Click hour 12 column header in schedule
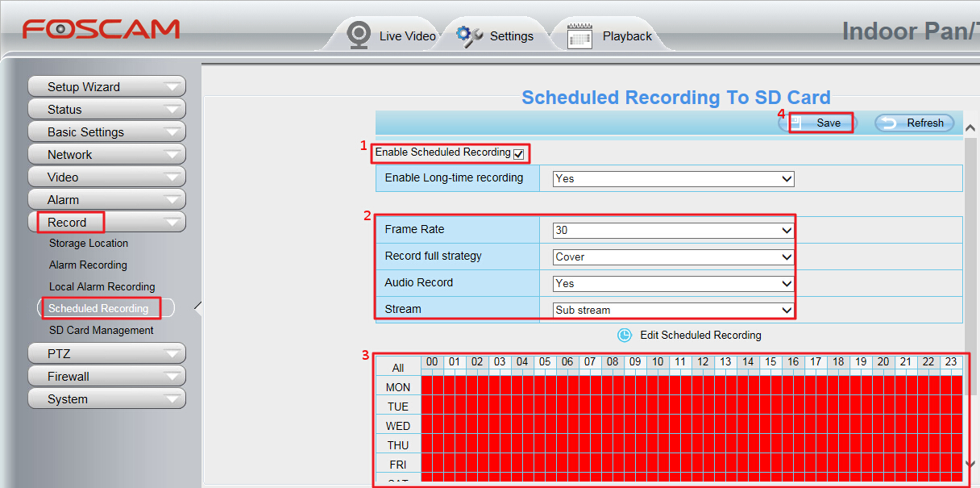Viewport: 980px width, 488px height. (703, 362)
